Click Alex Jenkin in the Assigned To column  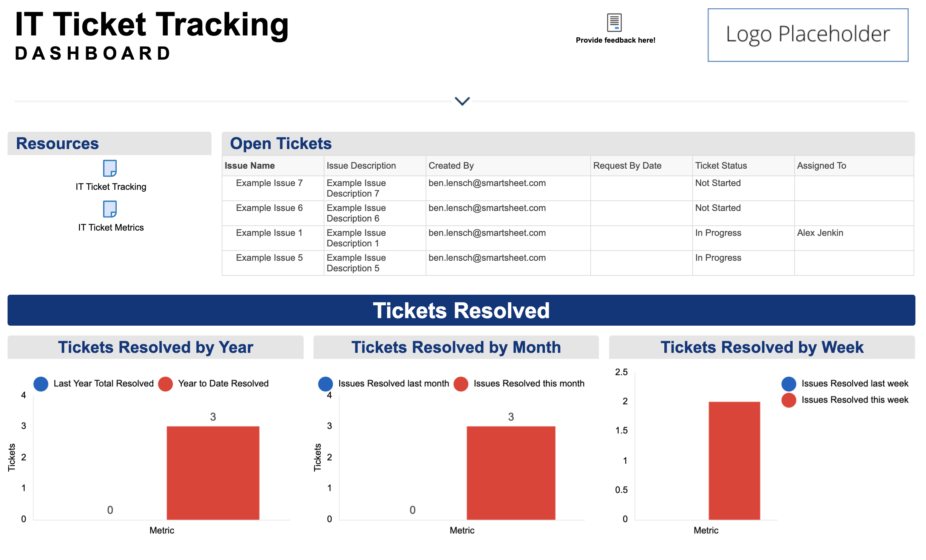click(x=820, y=233)
